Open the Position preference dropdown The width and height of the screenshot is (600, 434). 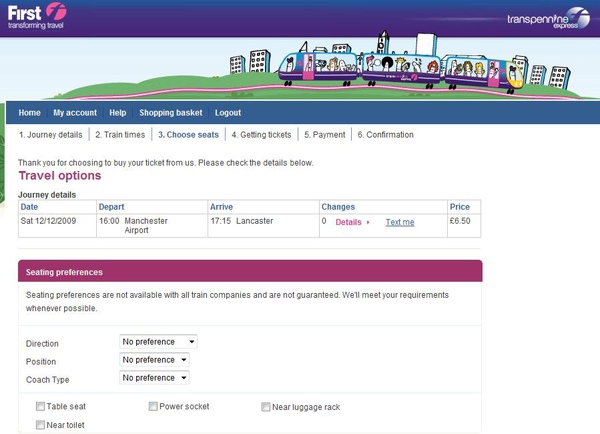pos(154,360)
